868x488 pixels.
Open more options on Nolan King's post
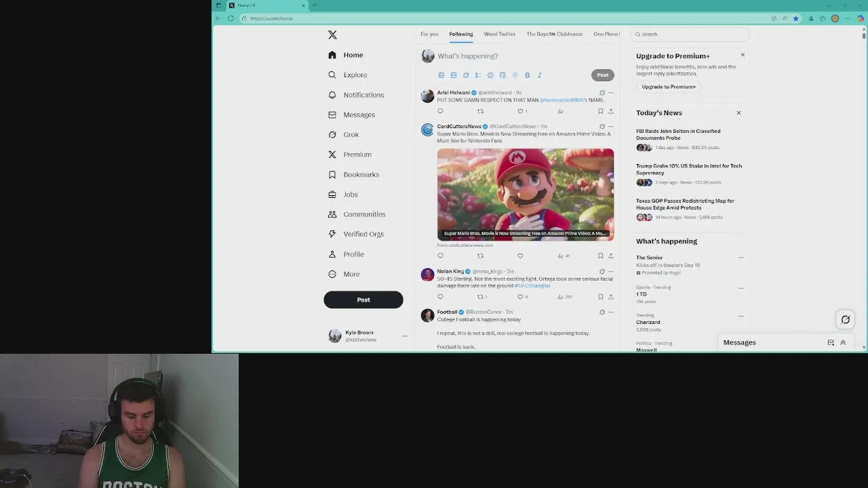tap(610, 272)
